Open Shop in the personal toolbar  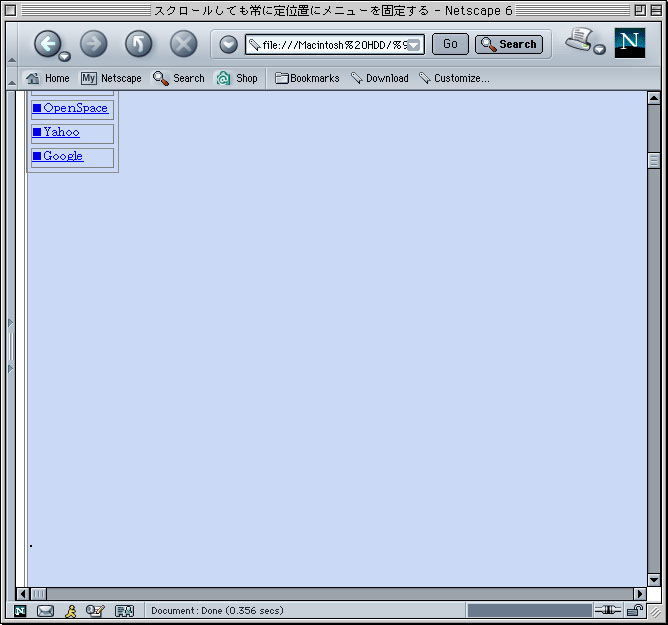coord(237,78)
